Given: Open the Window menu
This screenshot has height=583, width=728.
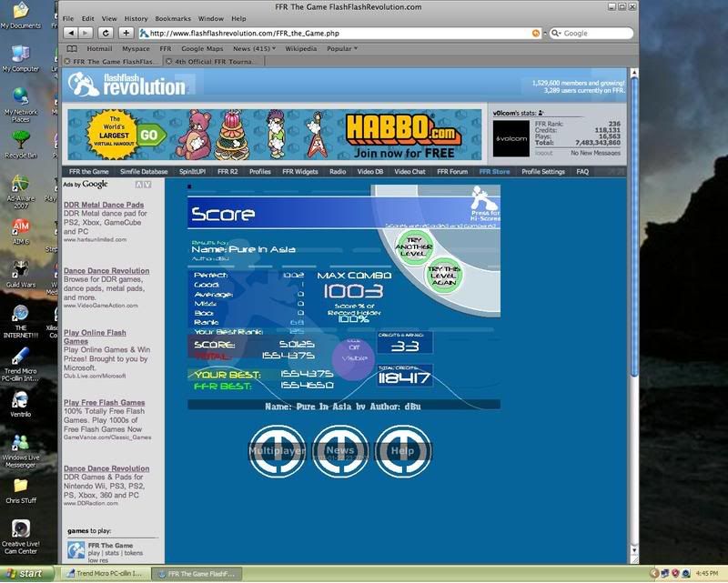Looking at the screenshot, I should pyautogui.click(x=211, y=18).
